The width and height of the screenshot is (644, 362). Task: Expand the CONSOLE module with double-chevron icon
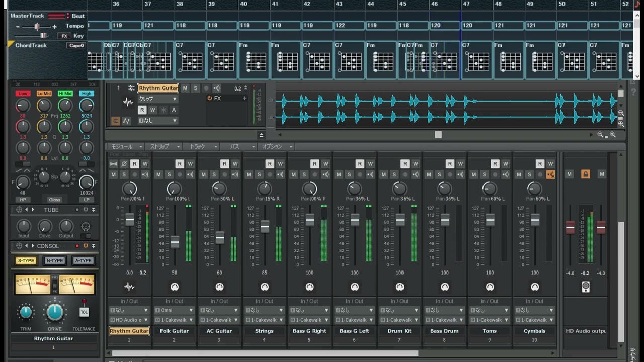coord(93,246)
